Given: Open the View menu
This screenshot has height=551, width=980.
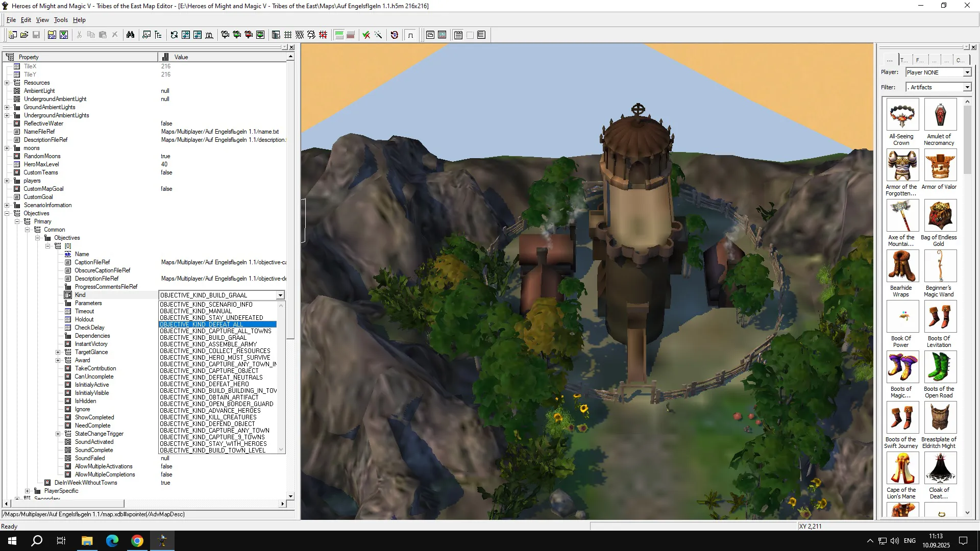Looking at the screenshot, I should point(42,20).
